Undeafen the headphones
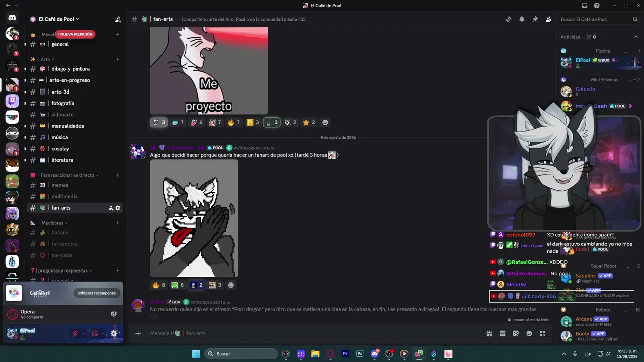 (94, 333)
